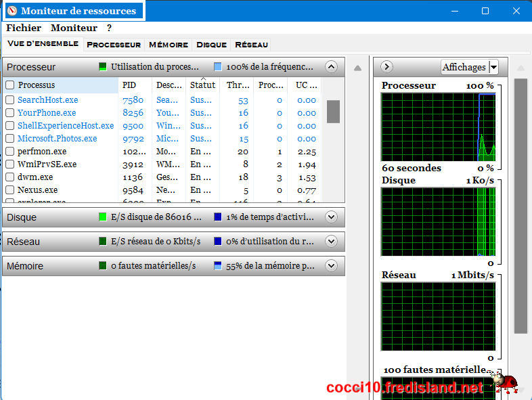
Task: Open the Moniteur menu
Action: pyautogui.click(x=74, y=28)
